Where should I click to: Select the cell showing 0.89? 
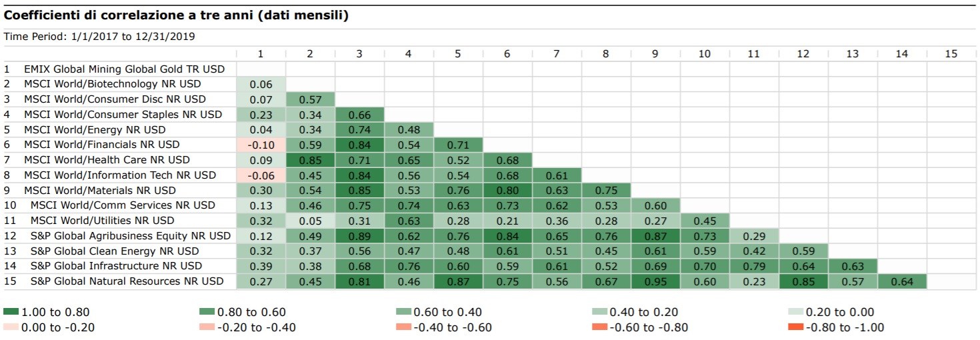[x=359, y=235]
